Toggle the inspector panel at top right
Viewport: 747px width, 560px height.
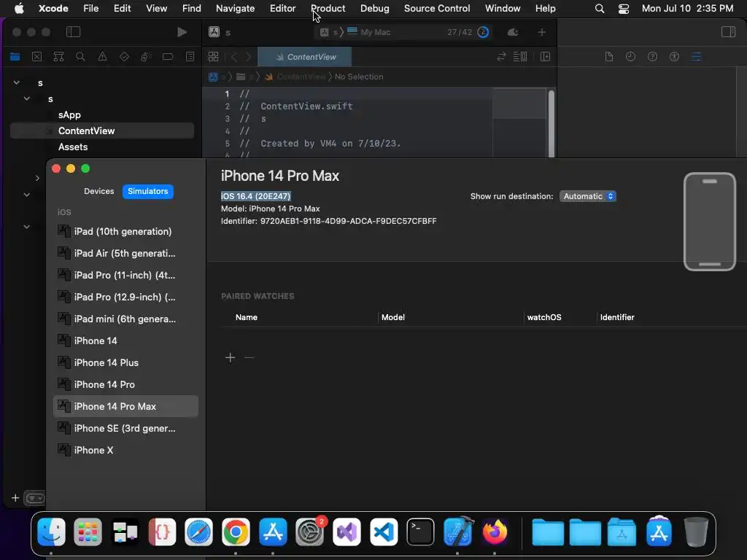[x=728, y=32]
